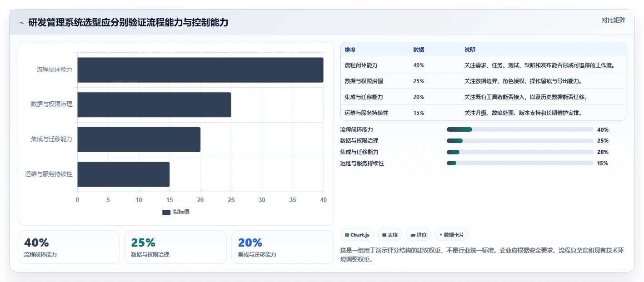The image size is (644, 282).
Task: Click the 集成与迁移能力 20% progress bar
Action: point(520,152)
